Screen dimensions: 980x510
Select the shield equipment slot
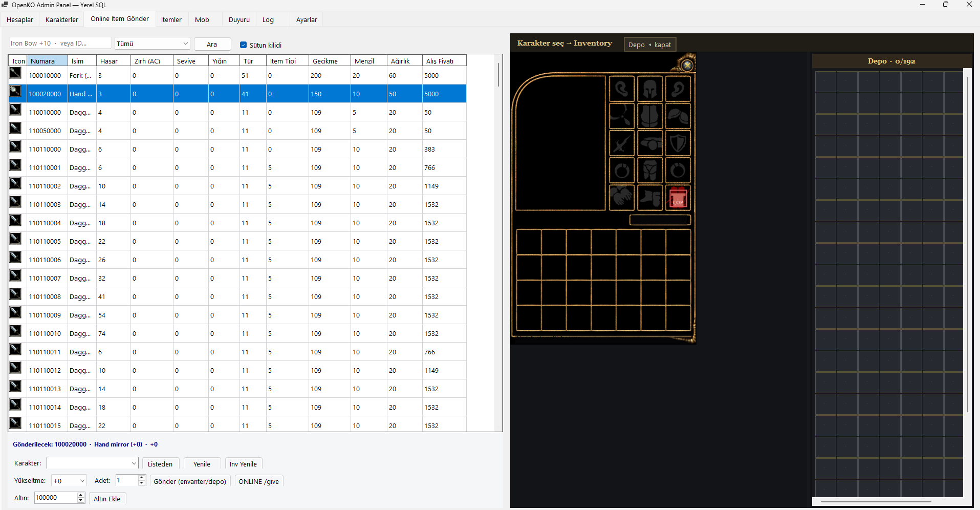point(678,143)
